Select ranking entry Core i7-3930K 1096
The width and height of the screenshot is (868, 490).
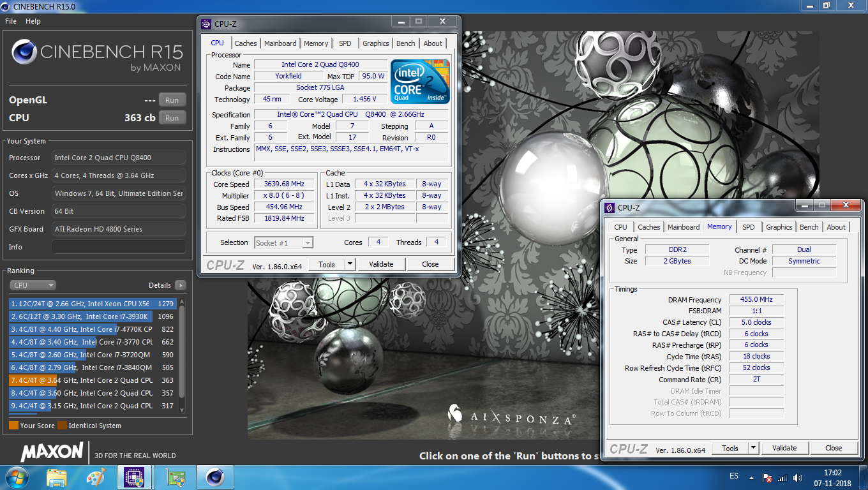(x=93, y=316)
